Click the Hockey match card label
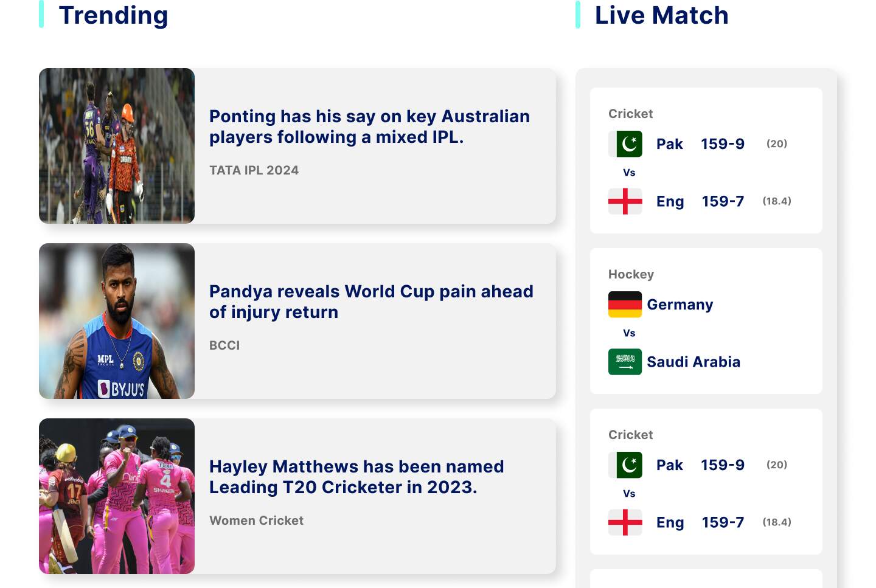This screenshot has width=876, height=588. pos(631,274)
